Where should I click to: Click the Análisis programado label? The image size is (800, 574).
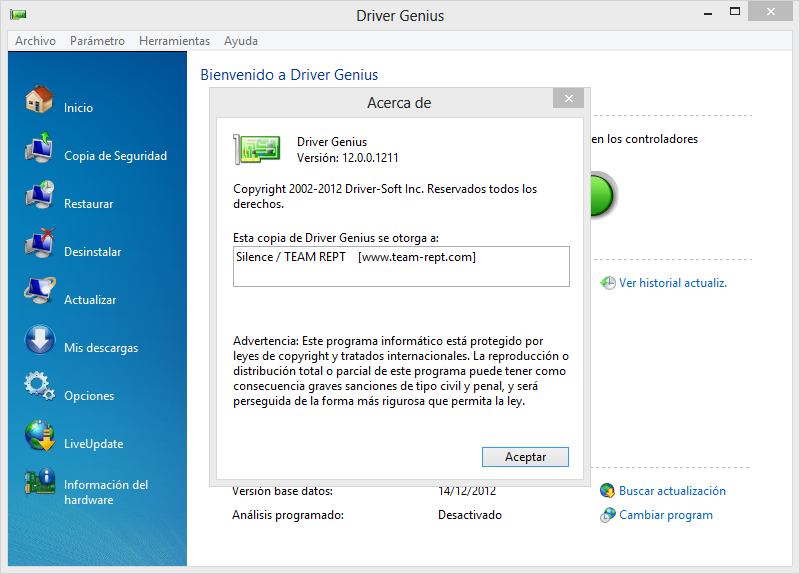(288, 515)
